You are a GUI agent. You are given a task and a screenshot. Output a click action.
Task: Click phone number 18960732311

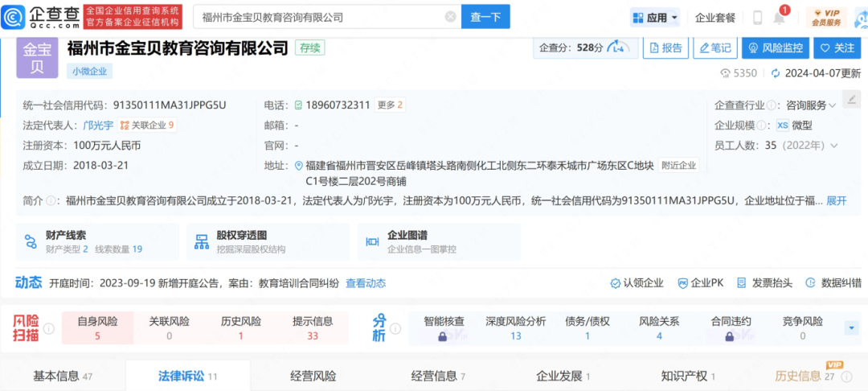point(338,105)
